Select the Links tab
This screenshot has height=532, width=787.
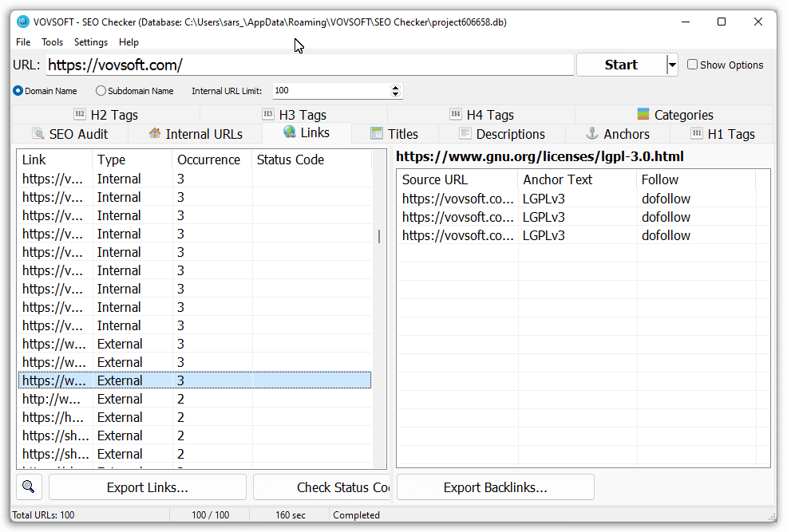tap(306, 133)
